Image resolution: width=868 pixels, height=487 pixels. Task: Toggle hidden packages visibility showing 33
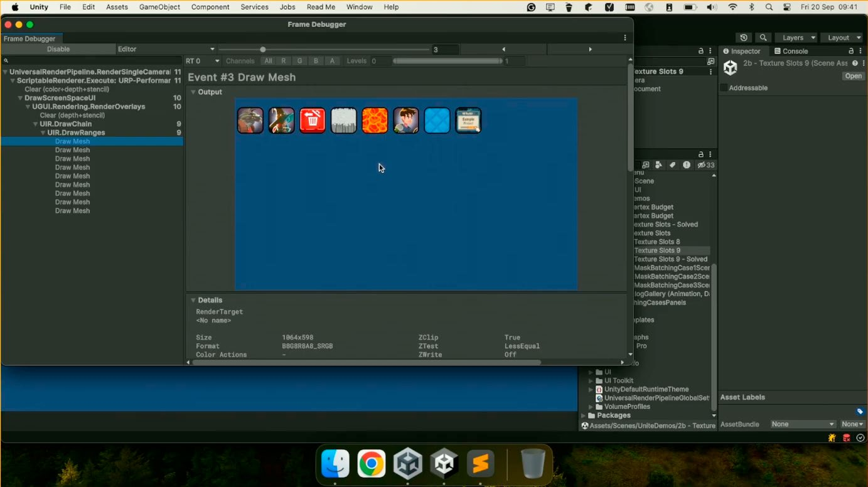click(x=706, y=165)
